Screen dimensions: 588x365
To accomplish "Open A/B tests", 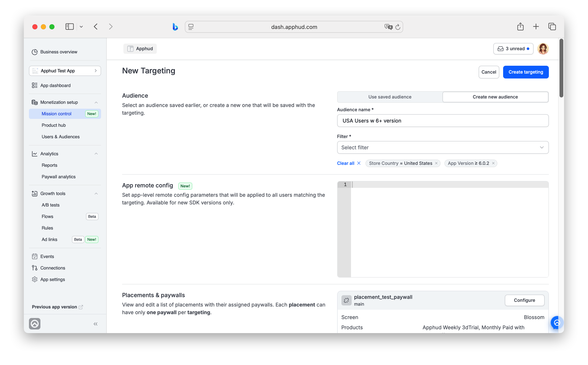I will pos(50,205).
